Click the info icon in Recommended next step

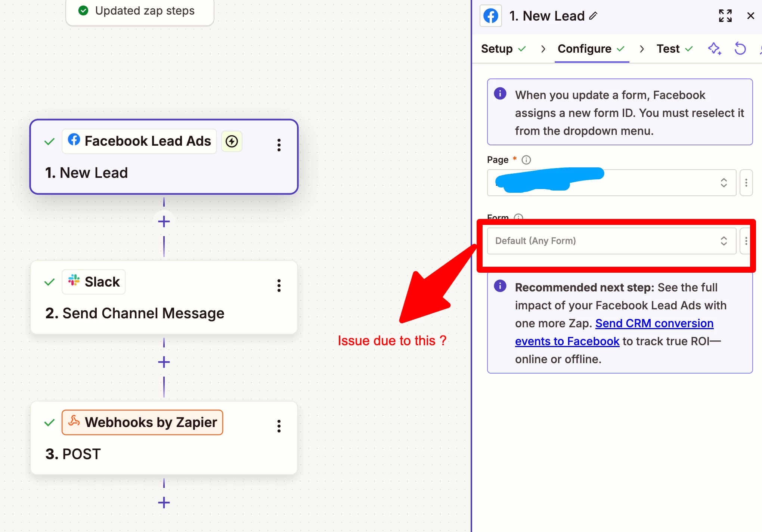tap(500, 286)
